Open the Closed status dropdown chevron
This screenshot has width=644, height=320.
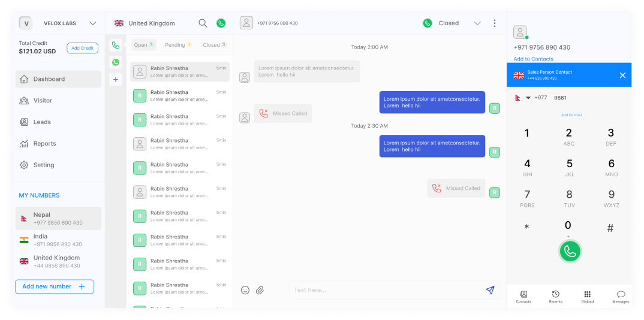[477, 23]
